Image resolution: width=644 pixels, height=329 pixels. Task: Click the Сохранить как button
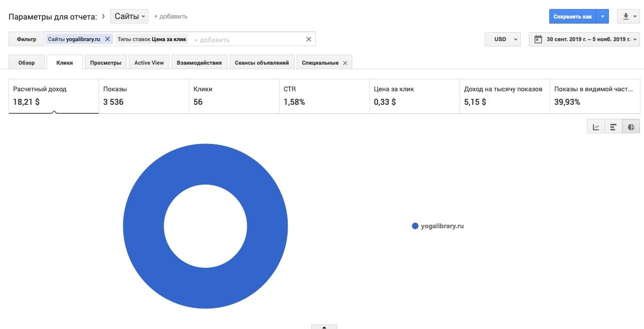(573, 17)
